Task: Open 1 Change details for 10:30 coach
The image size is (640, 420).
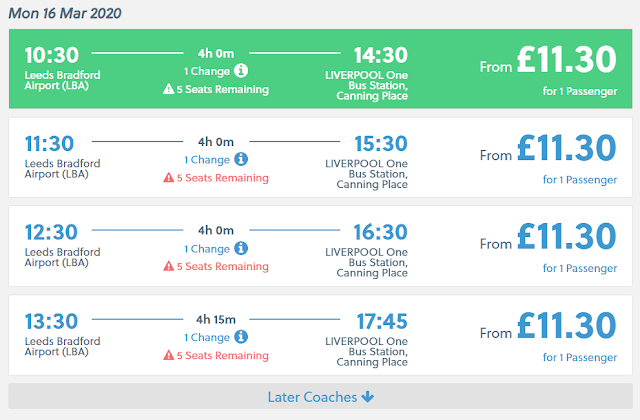Action: click(x=206, y=70)
